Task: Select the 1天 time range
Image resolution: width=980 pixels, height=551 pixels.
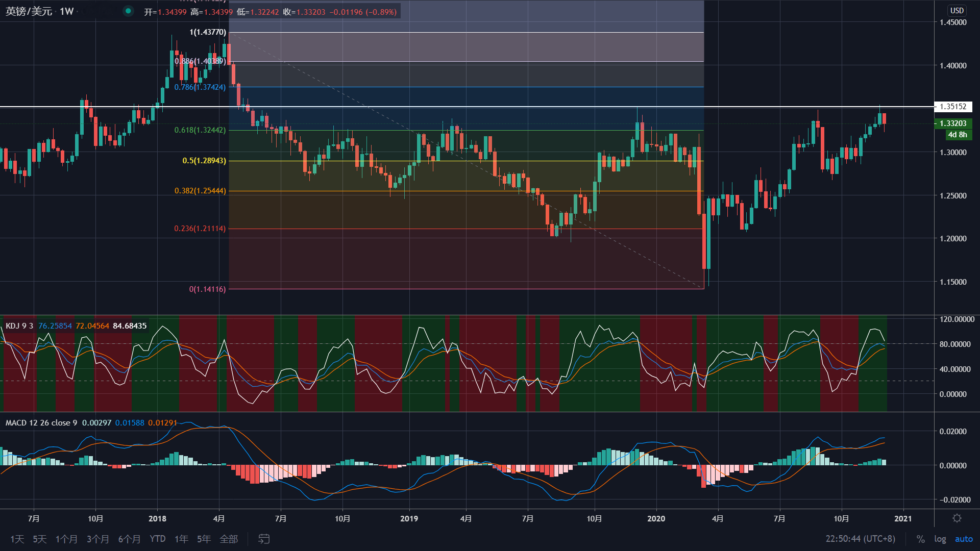Action: point(17,539)
